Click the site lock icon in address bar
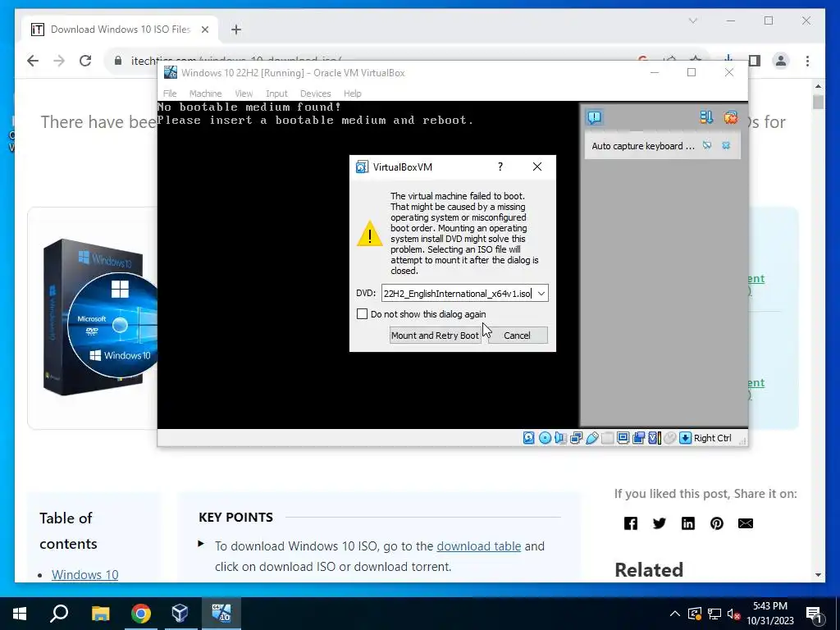 click(x=118, y=61)
